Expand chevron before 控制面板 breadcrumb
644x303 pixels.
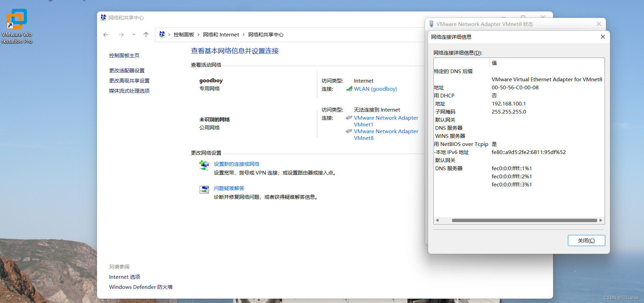[169, 35]
